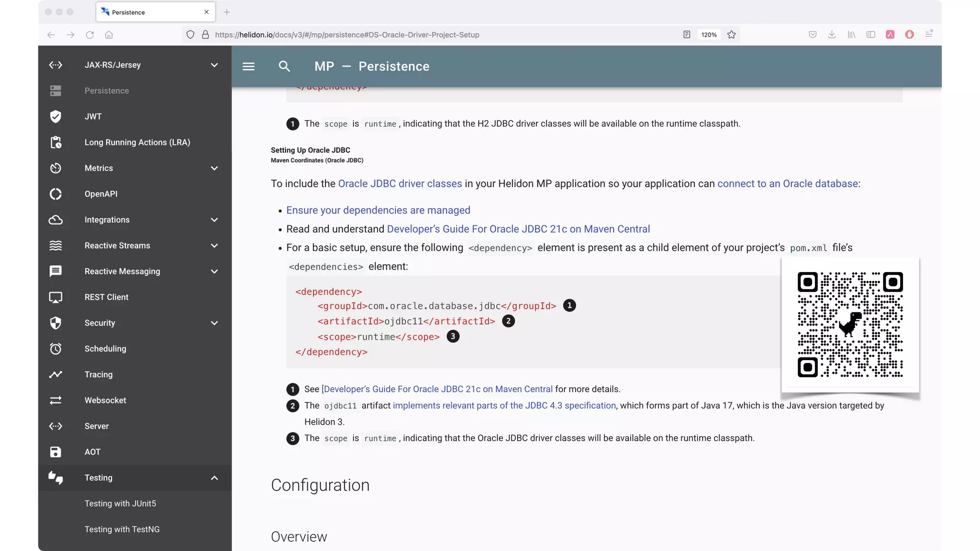980x551 pixels.
Task: Click the hamburger menu icon in header
Action: (x=248, y=66)
